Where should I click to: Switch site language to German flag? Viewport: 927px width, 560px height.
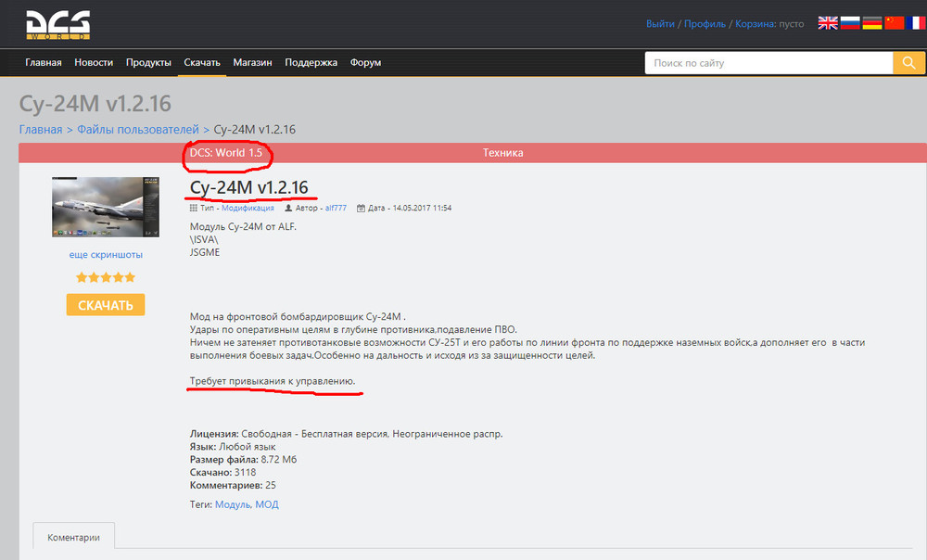pyautogui.click(x=872, y=23)
